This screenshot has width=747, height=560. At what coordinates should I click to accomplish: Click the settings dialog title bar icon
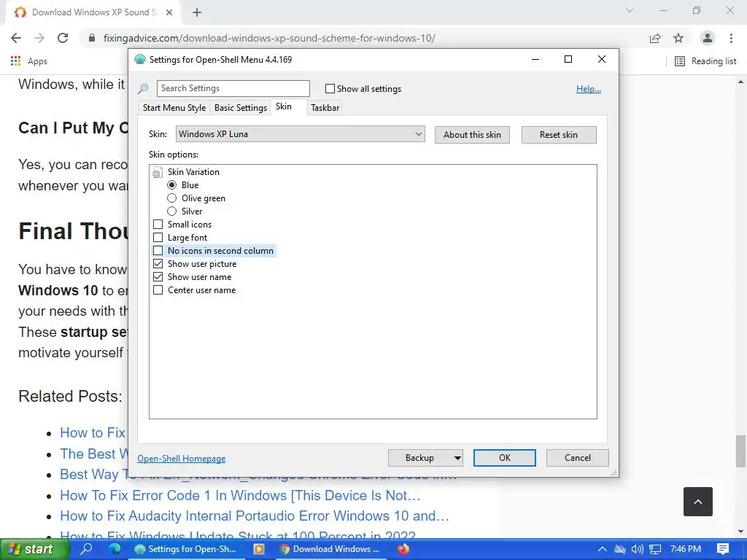pos(140,60)
